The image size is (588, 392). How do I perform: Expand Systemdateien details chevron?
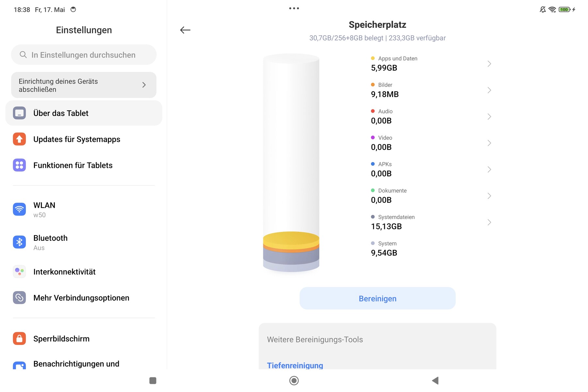[x=489, y=222]
